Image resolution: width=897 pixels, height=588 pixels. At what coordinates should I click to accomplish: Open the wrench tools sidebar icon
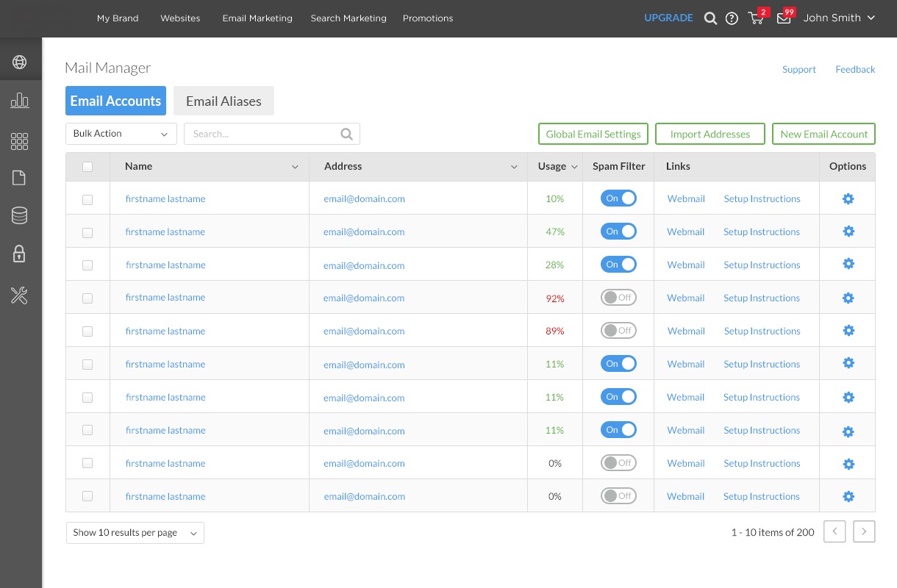point(20,295)
